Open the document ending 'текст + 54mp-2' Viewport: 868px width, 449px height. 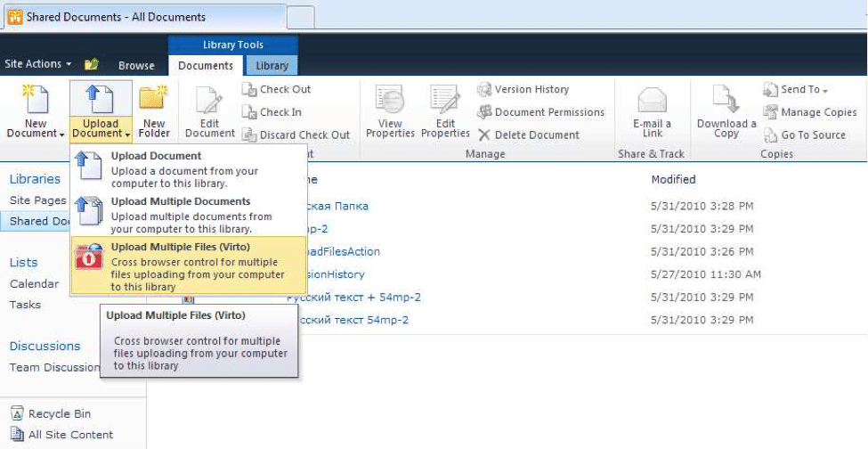[x=353, y=298]
